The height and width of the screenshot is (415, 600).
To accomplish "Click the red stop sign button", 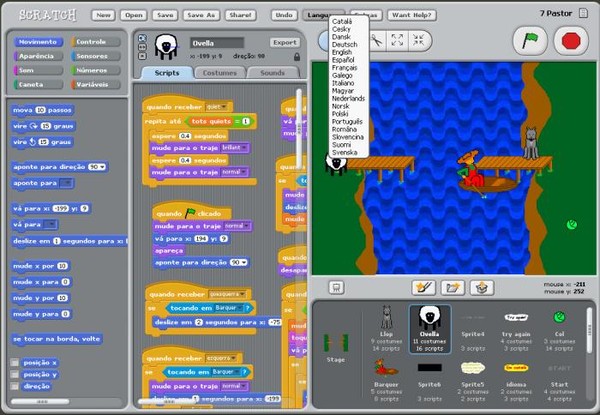I will pos(571,41).
